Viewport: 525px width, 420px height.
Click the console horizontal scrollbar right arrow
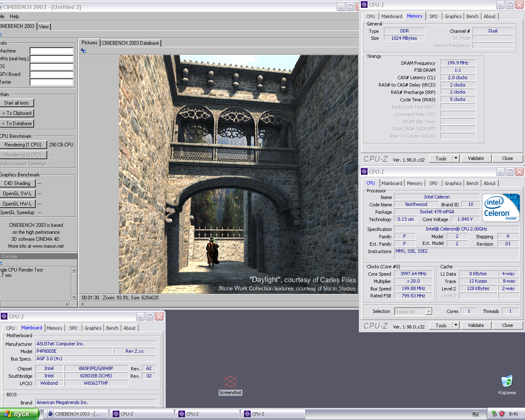click(x=67, y=304)
